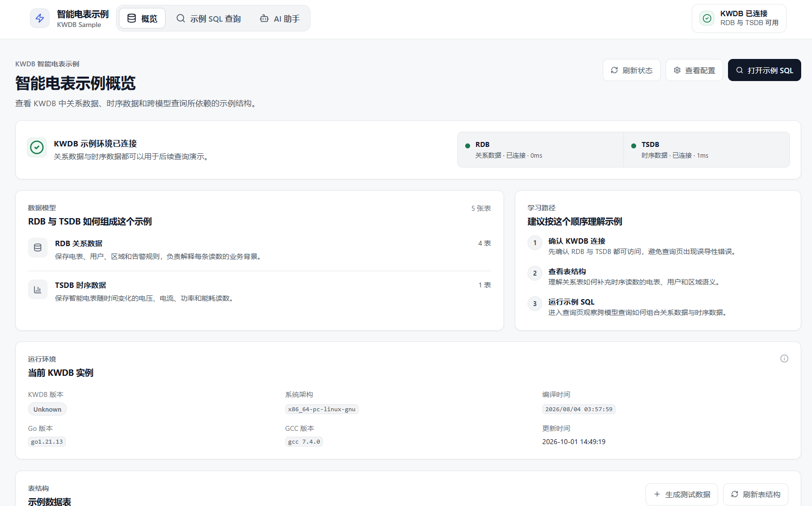Click the lightning bolt app logo

[40, 19]
